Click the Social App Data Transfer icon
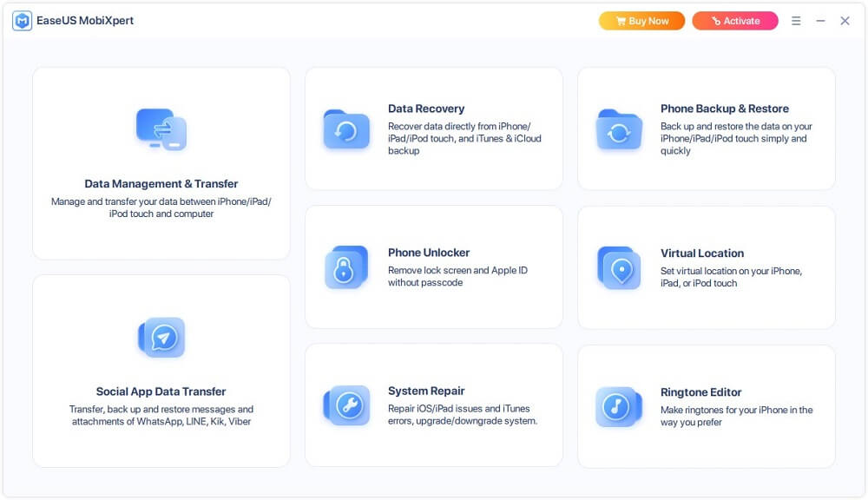Viewport: 868px width, 500px height. point(161,338)
